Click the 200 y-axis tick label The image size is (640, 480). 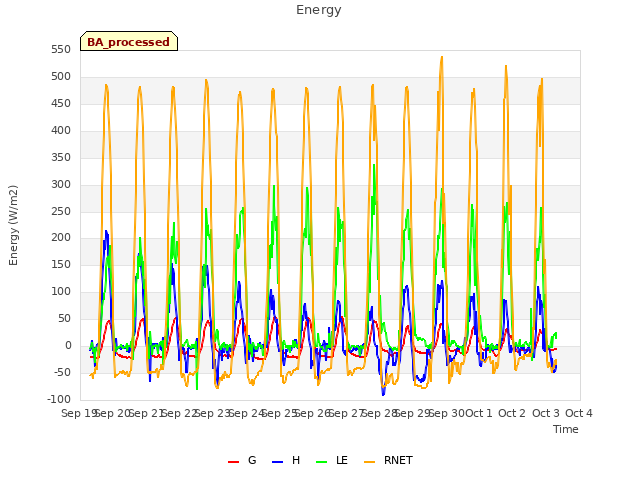(x=61, y=238)
